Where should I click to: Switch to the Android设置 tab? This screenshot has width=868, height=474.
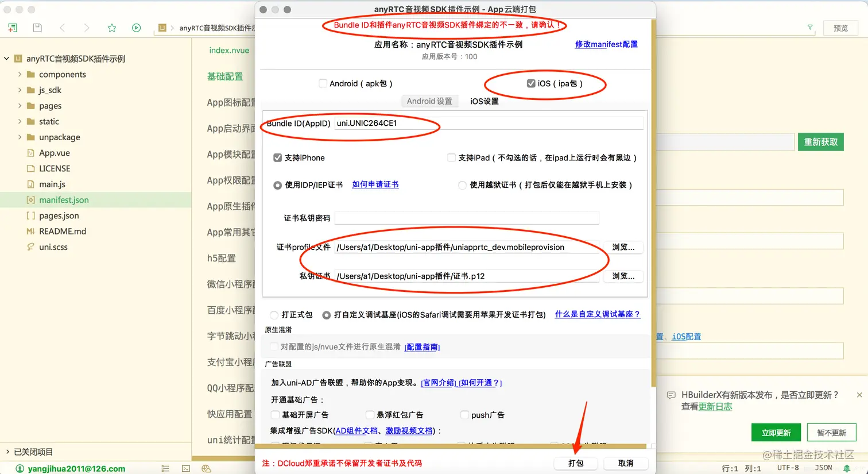point(429,101)
